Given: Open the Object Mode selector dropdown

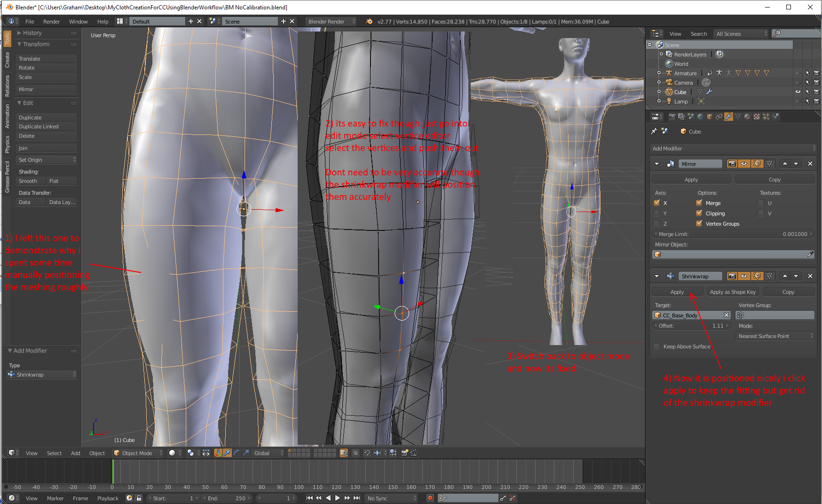Looking at the screenshot, I should (138, 453).
